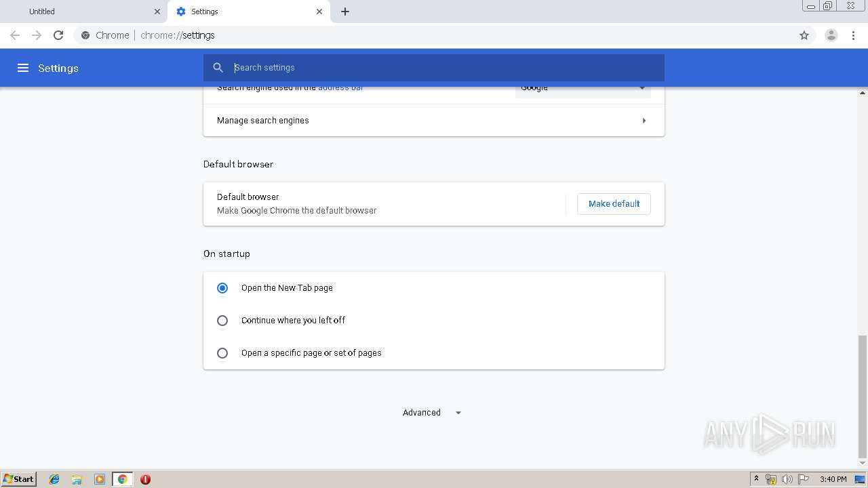Open a new tab with plus icon
This screenshot has height=488, width=868.
point(345,12)
